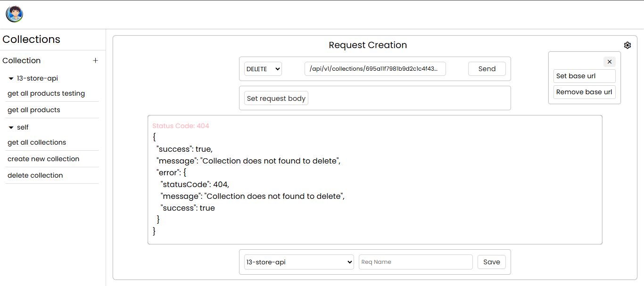Add a new collection with plus icon

(x=95, y=60)
